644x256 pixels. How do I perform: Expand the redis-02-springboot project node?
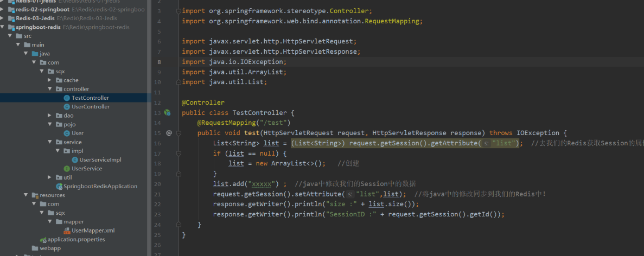3,9
